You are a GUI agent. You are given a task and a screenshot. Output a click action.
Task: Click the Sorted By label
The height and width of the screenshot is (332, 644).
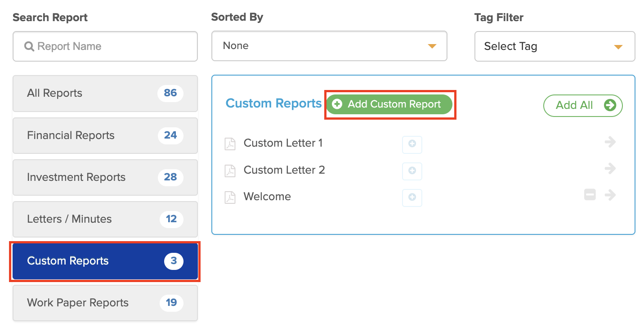[237, 17]
